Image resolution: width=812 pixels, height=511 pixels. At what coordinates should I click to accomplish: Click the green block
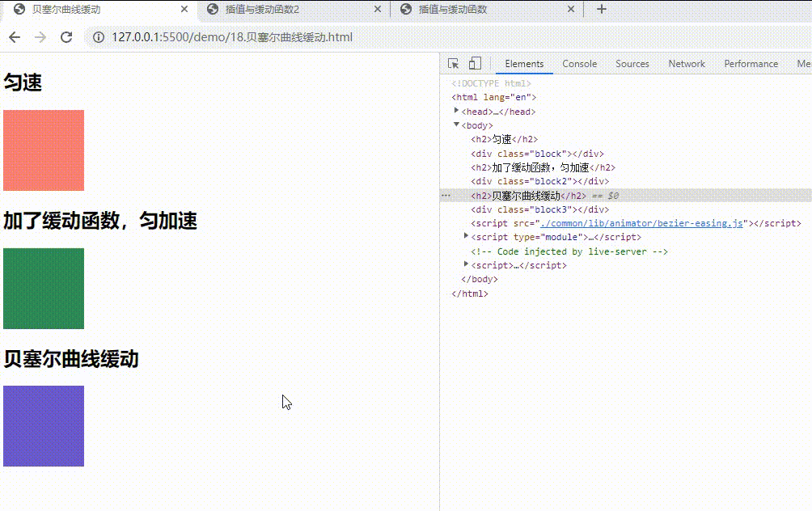(x=44, y=289)
